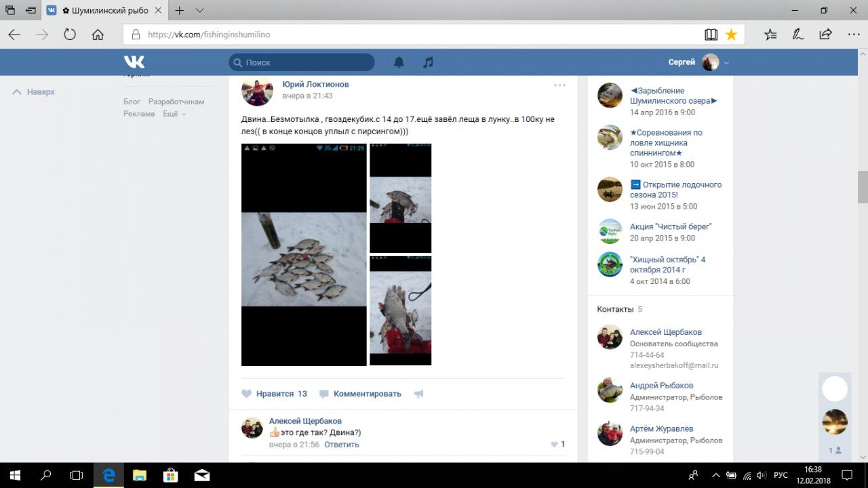The height and width of the screenshot is (488, 868).
Task: Open the large fish catch photo
Action: [x=304, y=255]
